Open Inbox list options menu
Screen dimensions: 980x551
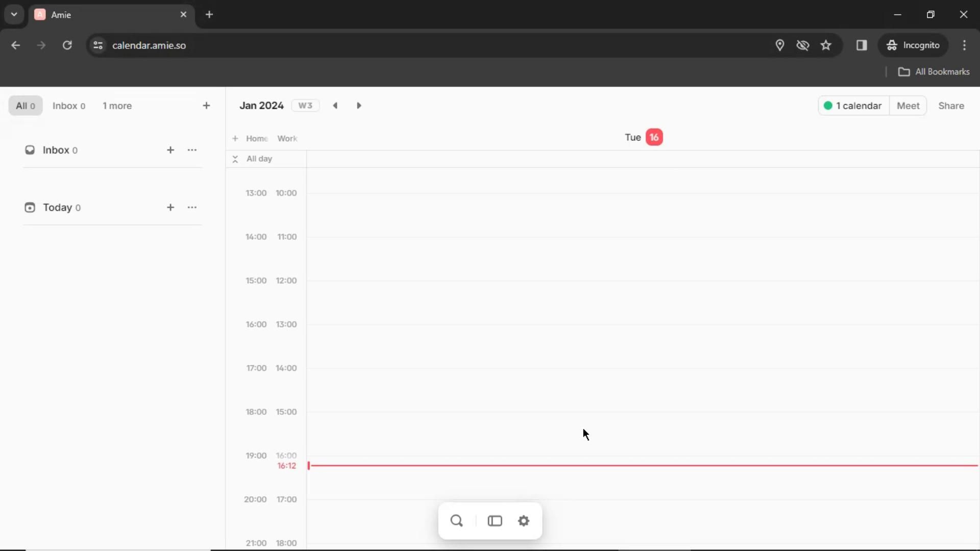(192, 150)
